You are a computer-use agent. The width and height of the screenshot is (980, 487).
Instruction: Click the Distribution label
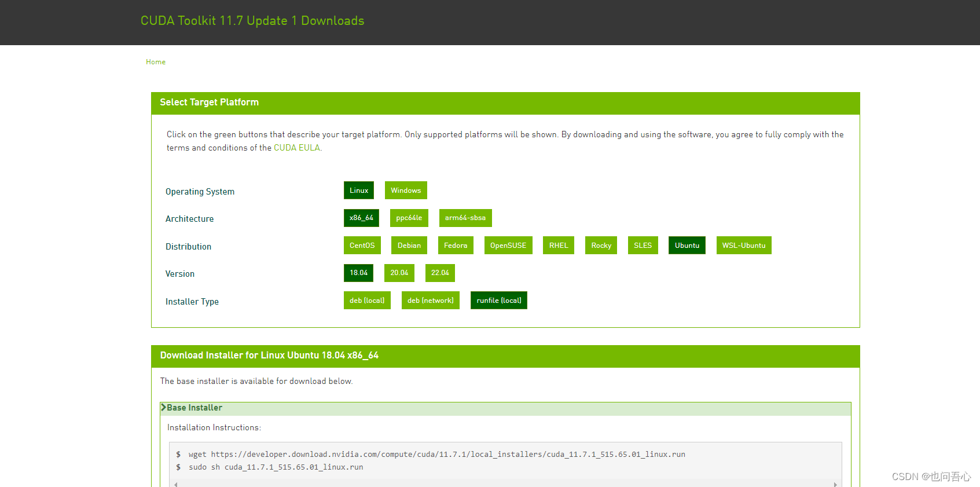[x=188, y=247]
